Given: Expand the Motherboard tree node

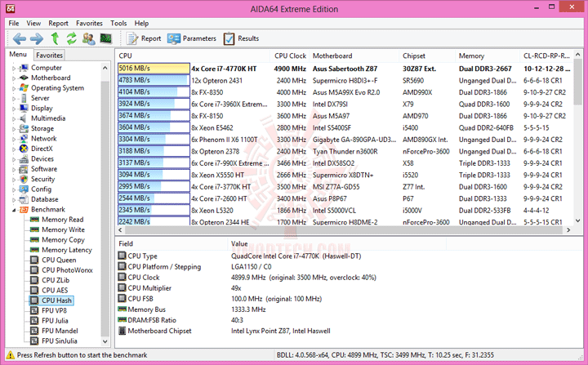Looking at the screenshot, I should 14,78.
